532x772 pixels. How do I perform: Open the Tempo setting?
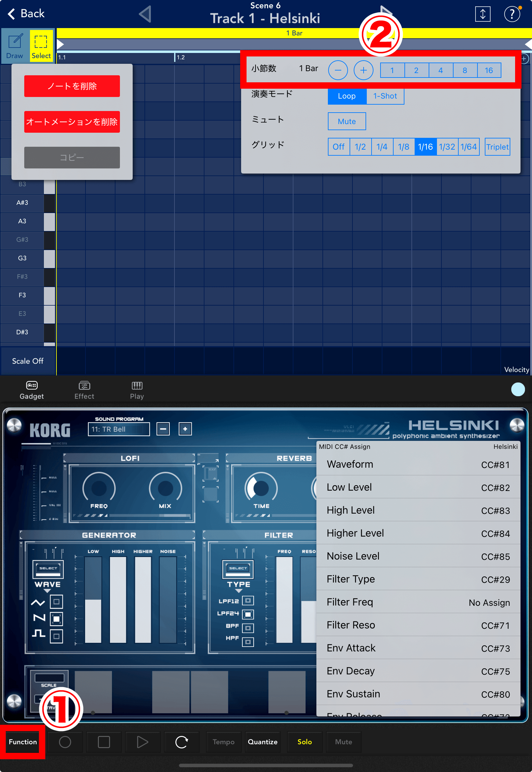(x=224, y=742)
